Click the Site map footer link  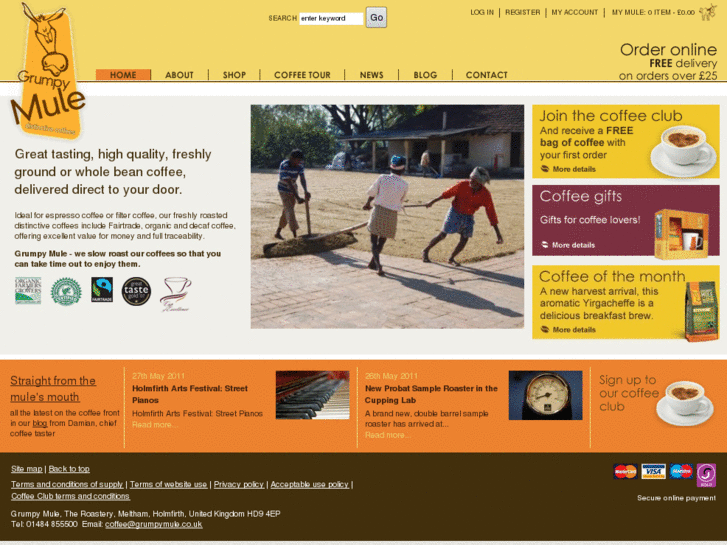tap(26, 469)
